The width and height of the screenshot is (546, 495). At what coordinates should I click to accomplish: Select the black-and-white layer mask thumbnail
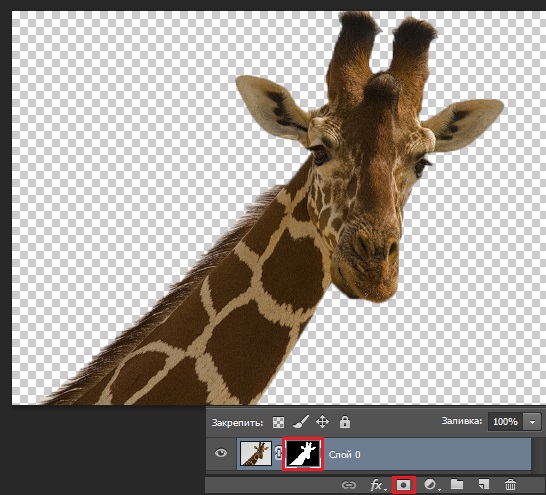[x=303, y=454]
